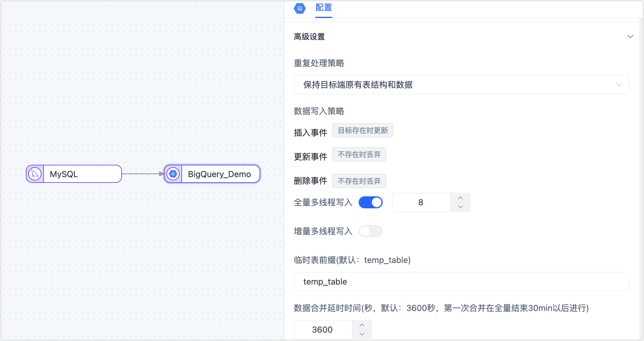Open the 重复处理策略 dropdown
Screen dimensions: 644x341
(461, 85)
